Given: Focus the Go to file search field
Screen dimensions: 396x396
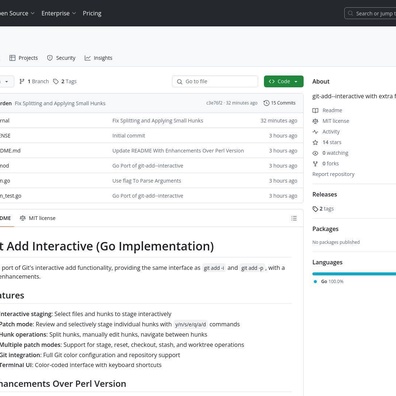Looking at the screenshot, I should pos(215,81).
